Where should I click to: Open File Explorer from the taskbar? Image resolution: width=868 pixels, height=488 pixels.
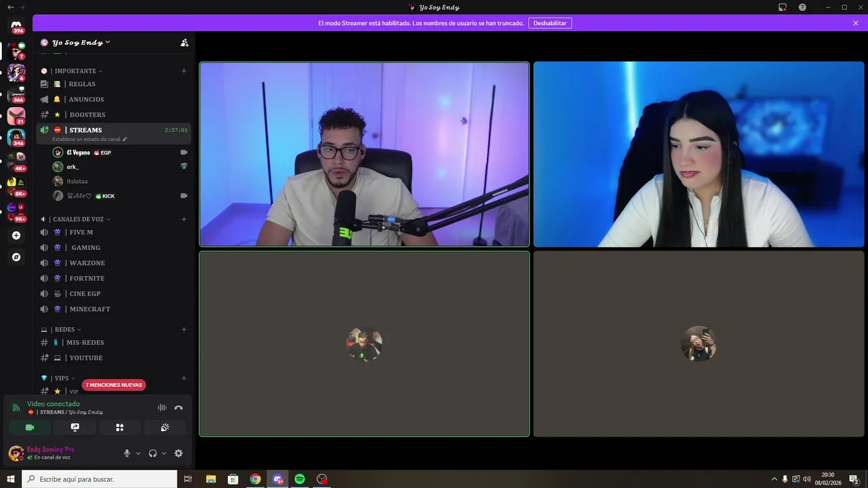click(211, 479)
